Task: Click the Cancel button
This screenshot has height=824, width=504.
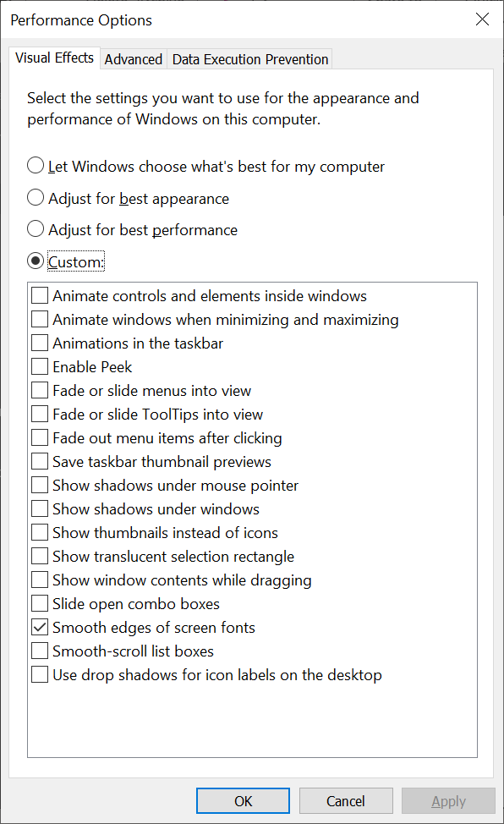Action: tap(346, 801)
